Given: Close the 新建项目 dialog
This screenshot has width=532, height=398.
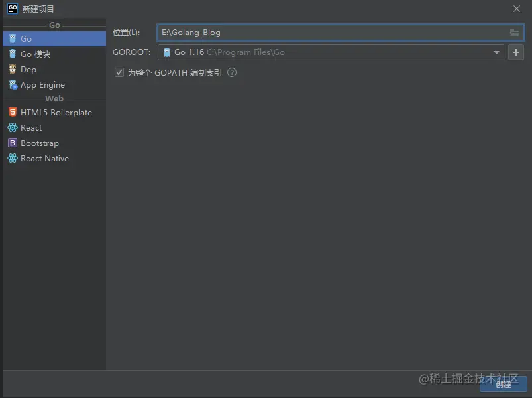Looking at the screenshot, I should tap(516, 9).
